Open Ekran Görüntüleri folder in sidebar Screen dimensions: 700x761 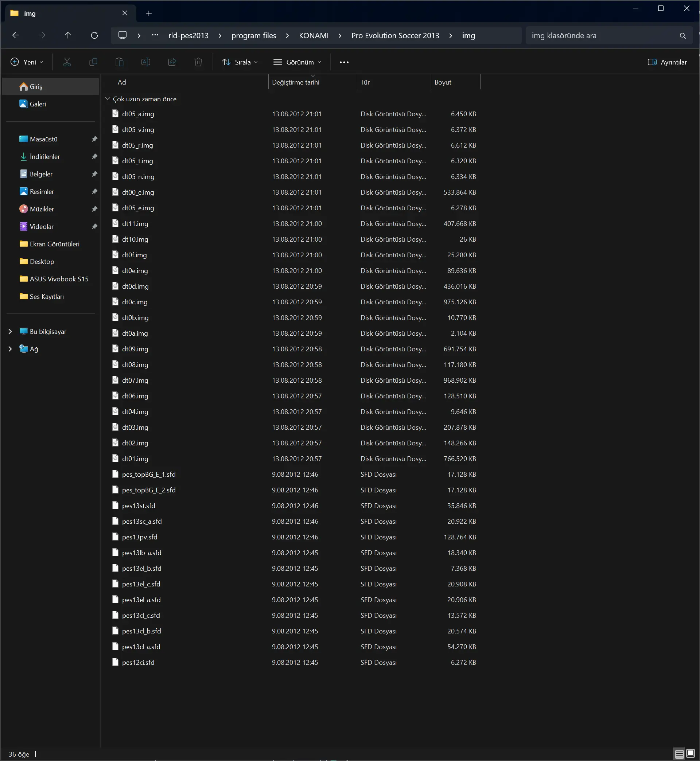[x=49, y=244]
